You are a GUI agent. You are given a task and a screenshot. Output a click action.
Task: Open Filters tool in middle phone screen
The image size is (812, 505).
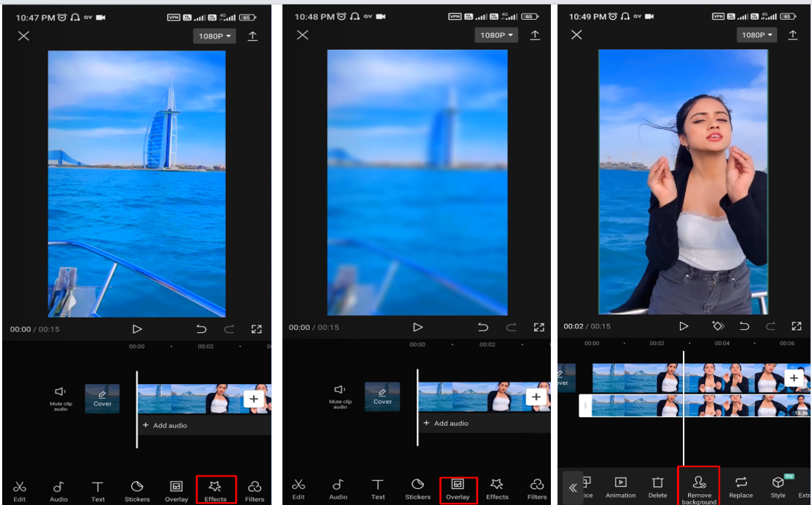[x=537, y=489]
